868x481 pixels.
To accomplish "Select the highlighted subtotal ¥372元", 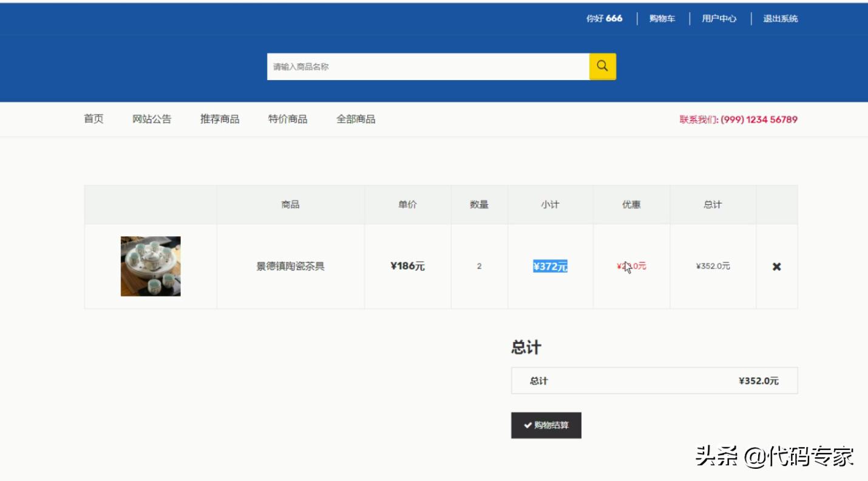I will [550, 265].
